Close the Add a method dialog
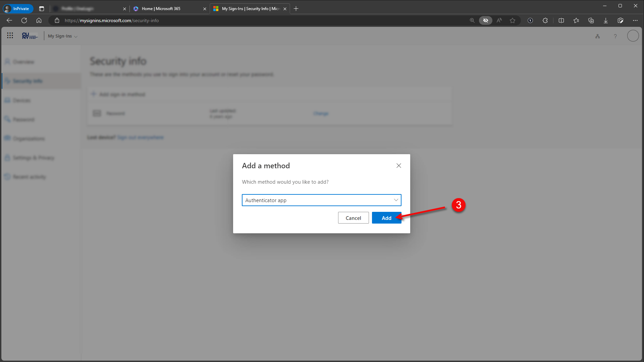Viewport: 644px width, 362px height. pyautogui.click(x=398, y=166)
